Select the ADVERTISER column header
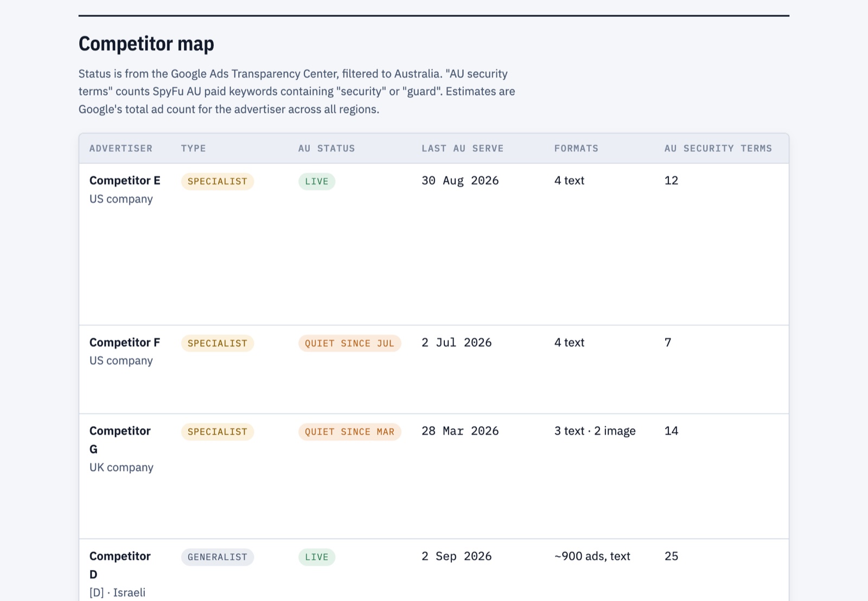Screen dimensions: 868x601 121,148
